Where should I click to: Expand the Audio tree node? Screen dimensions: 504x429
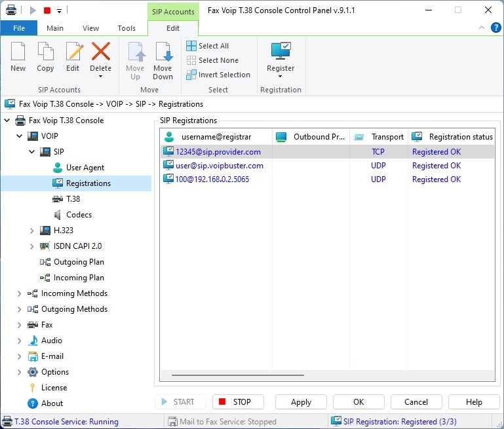coord(19,341)
